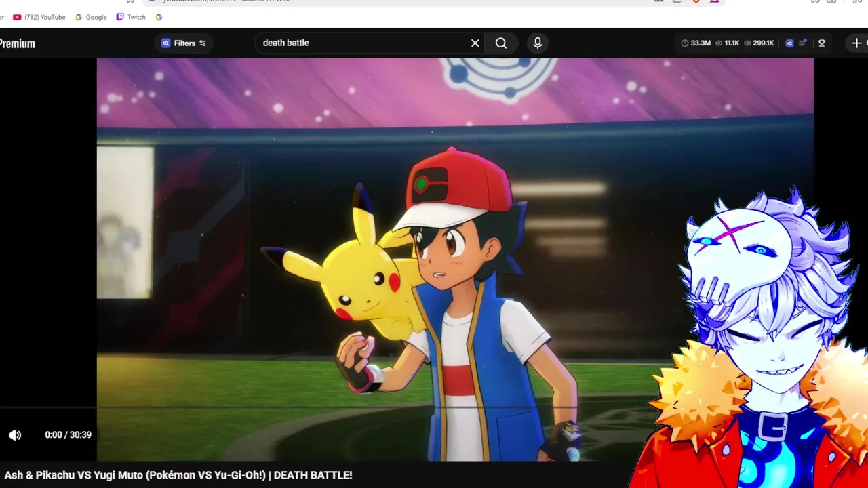The width and height of the screenshot is (868, 488).
Task: Click the eye stat showing 299.1K
Action: tap(759, 43)
